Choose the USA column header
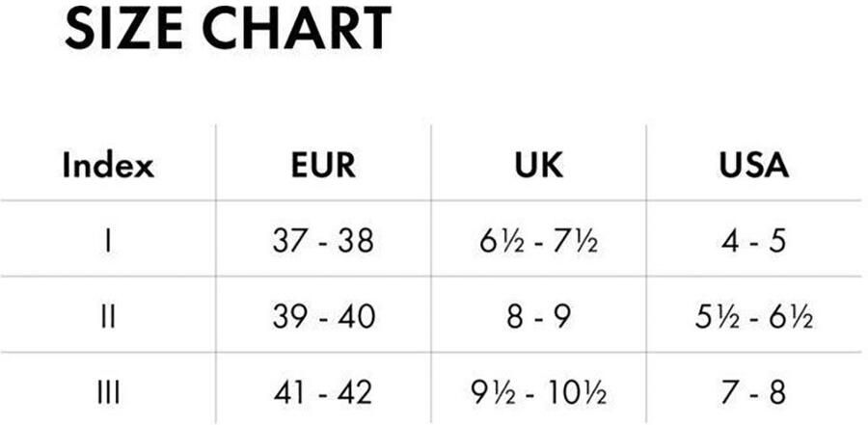The width and height of the screenshot is (868, 425). click(x=754, y=166)
